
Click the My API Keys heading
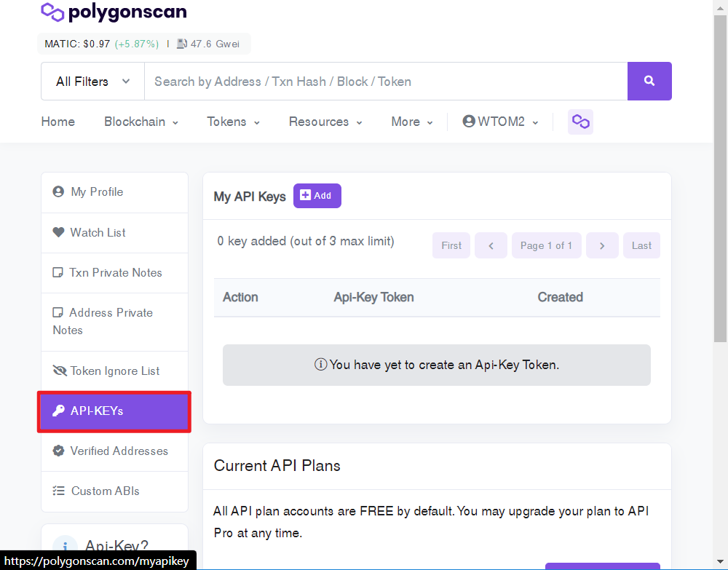[x=250, y=197]
